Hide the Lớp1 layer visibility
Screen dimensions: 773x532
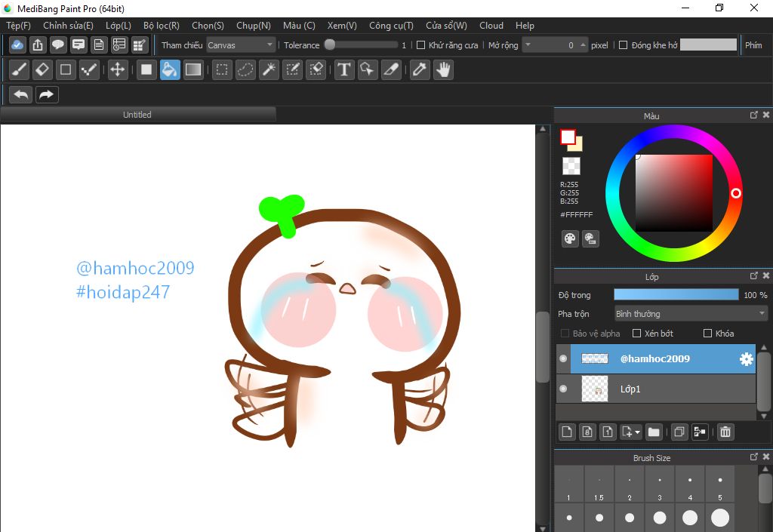(x=563, y=389)
